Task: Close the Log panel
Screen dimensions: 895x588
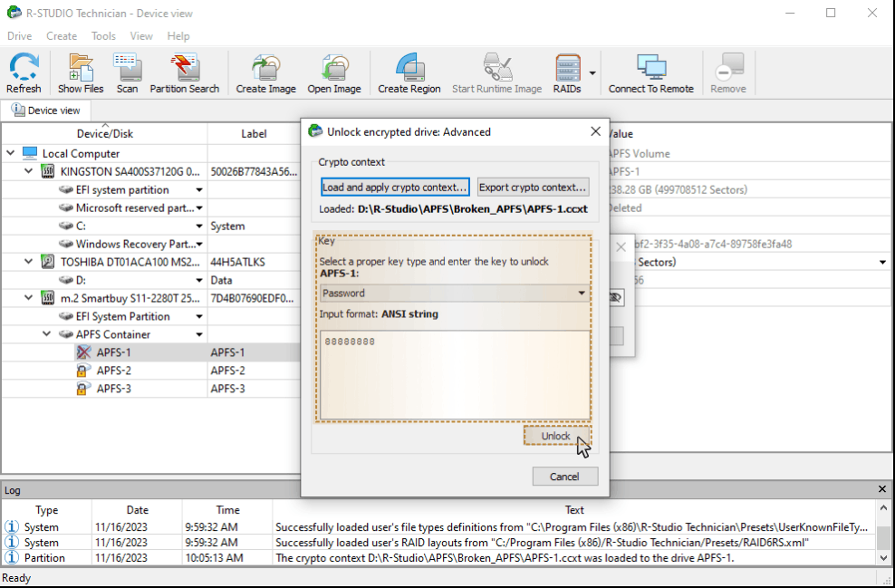Action: tap(882, 489)
